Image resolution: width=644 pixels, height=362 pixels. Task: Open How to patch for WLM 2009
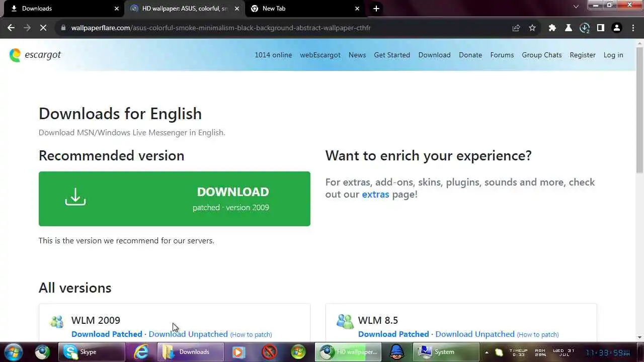(x=251, y=335)
